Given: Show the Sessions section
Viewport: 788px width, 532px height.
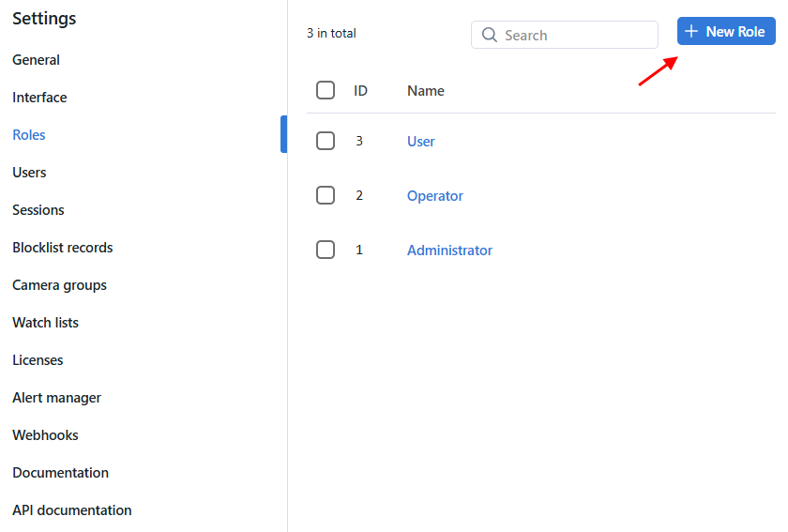Looking at the screenshot, I should tap(38, 210).
